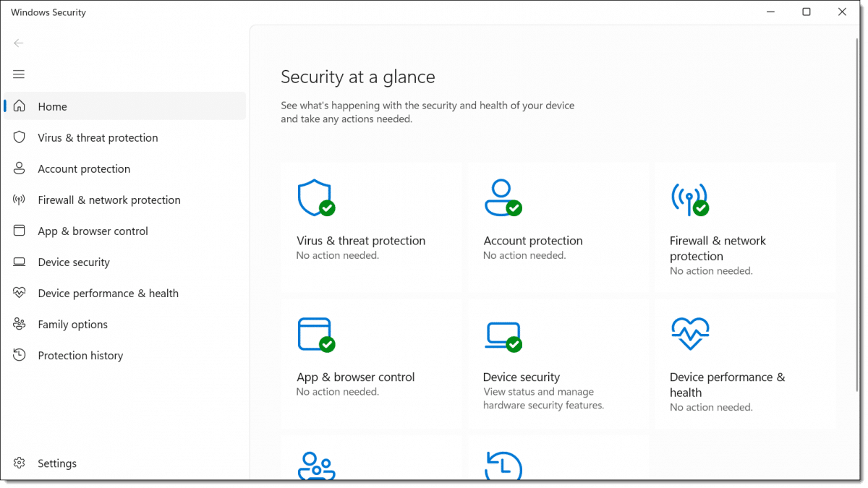Image resolution: width=868 pixels, height=488 pixels.
Task: Click the large laptop icon on Device security card
Action: coord(503,336)
